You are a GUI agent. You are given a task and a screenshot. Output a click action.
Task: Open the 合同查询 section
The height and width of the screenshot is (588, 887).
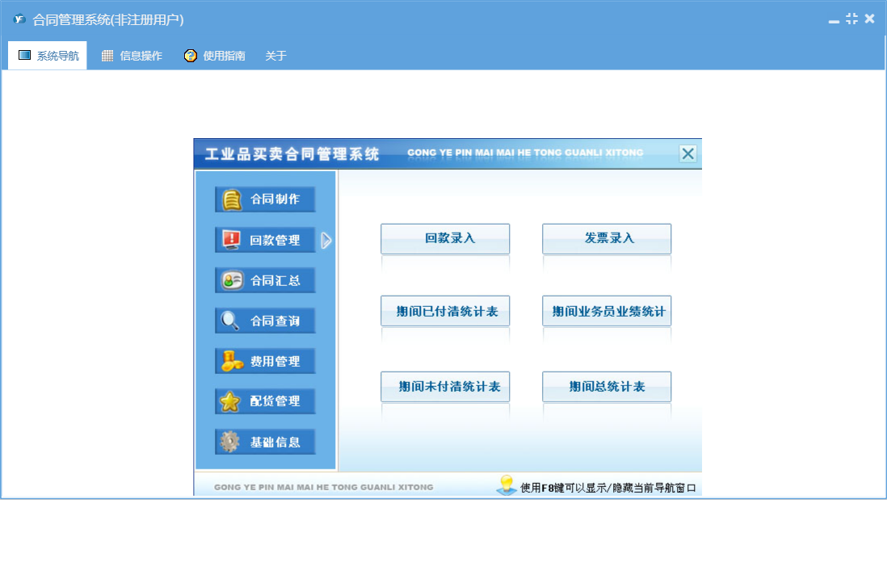(265, 321)
